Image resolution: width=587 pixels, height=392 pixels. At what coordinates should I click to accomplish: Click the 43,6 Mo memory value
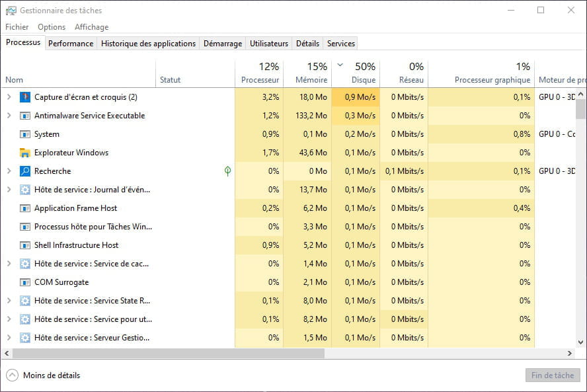[313, 153]
